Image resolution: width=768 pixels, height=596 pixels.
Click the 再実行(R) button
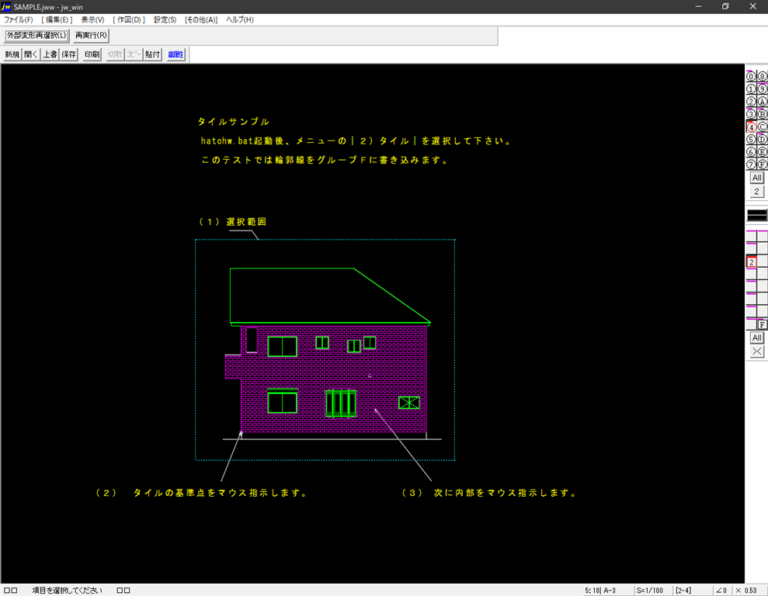(91, 35)
